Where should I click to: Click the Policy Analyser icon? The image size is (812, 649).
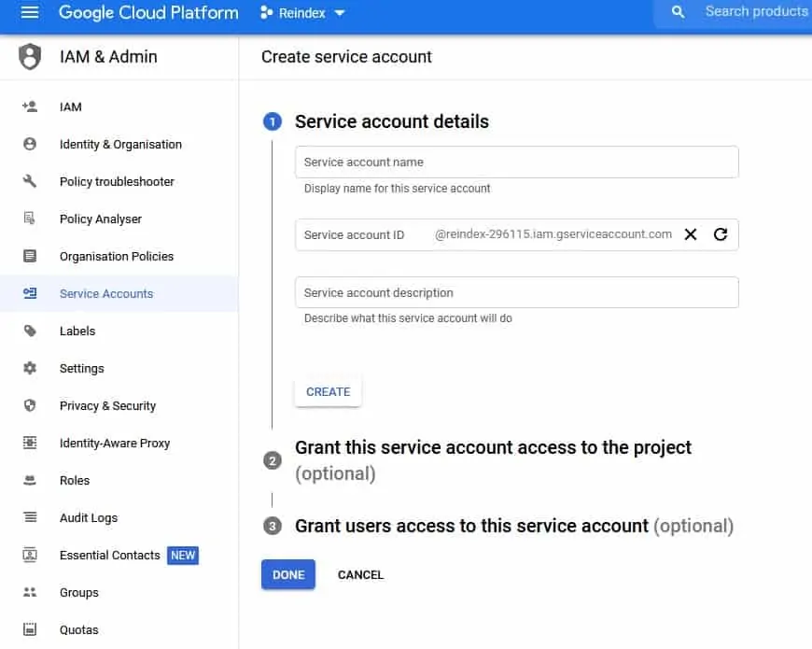tap(30, 219)
